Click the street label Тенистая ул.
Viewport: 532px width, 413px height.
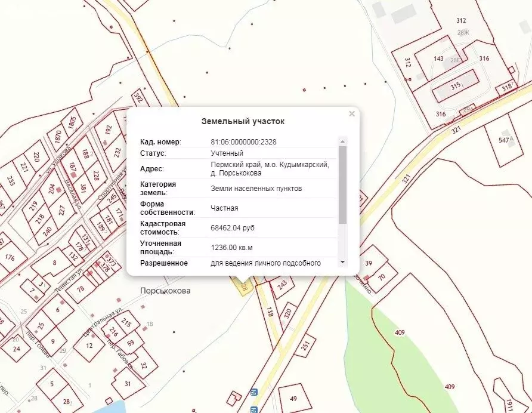[69, 279]
